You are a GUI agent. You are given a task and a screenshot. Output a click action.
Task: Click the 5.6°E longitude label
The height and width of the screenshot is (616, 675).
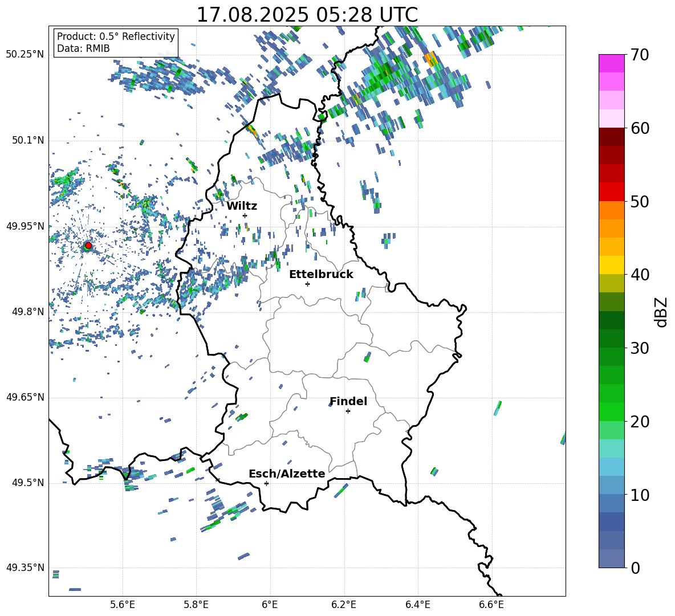[122, 605]
